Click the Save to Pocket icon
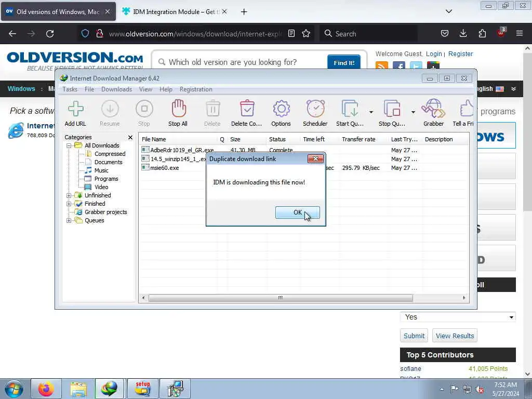Viewport: 532px width, 399px height. tap(445, 33)
